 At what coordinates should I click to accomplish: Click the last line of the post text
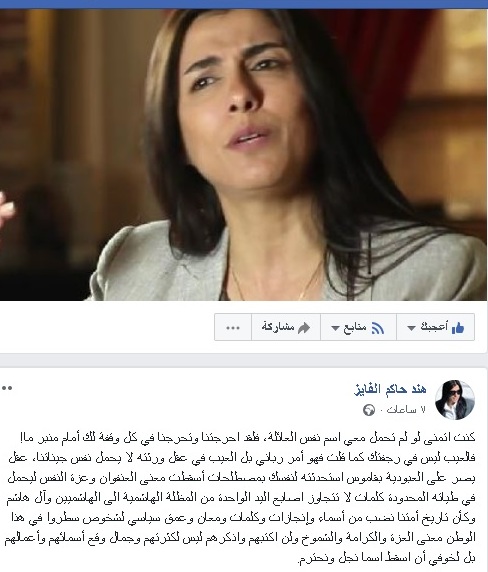pyautogui.click(x=387, y=557)
